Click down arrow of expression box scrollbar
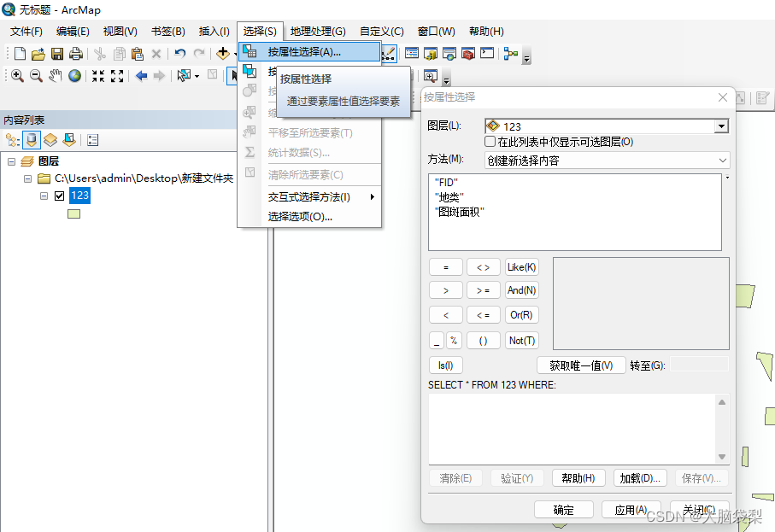Screen dimensions: 775x532 (x=722, y=457)
